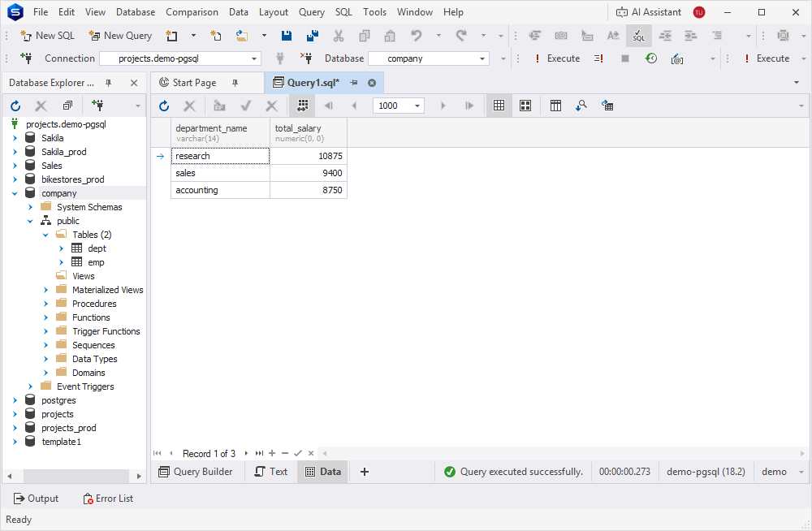The height and width of the screenshot is (531, 812).
Task: Close the Database Explorer panel
Action: pyautogui.click(x=134, y=83)
